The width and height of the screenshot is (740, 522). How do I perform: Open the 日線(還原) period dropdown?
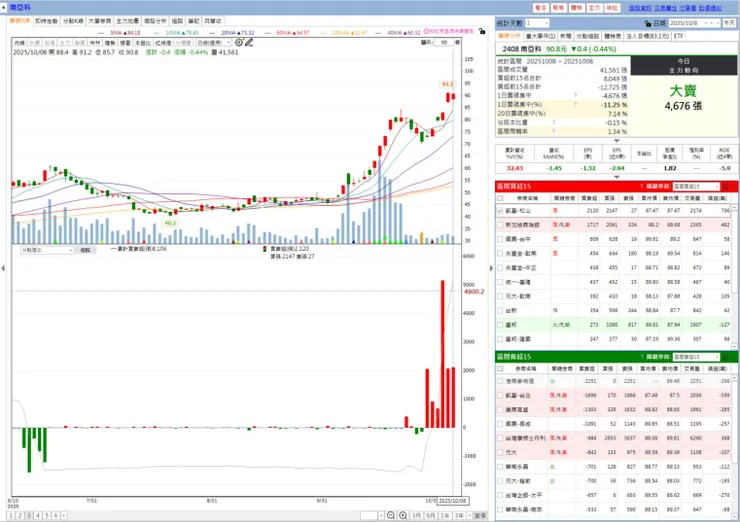(214, 42)
